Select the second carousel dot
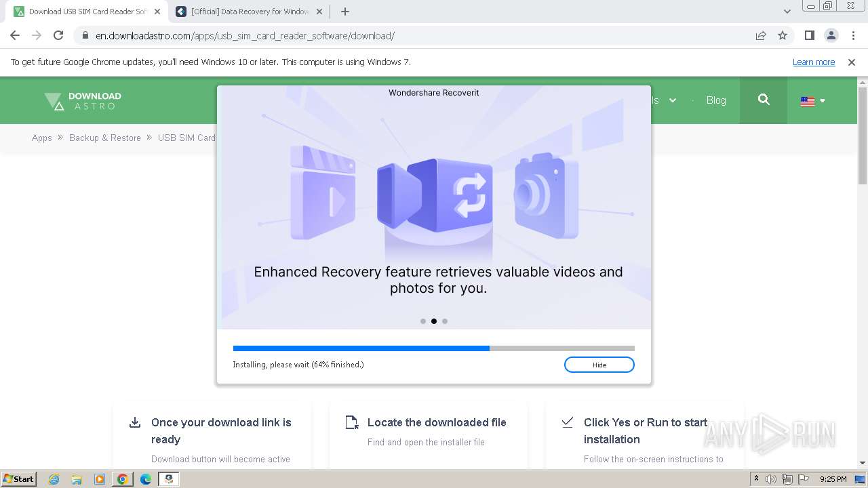Image resolution: width=868 pixels, height=488 pixels. tap(434, 321)
